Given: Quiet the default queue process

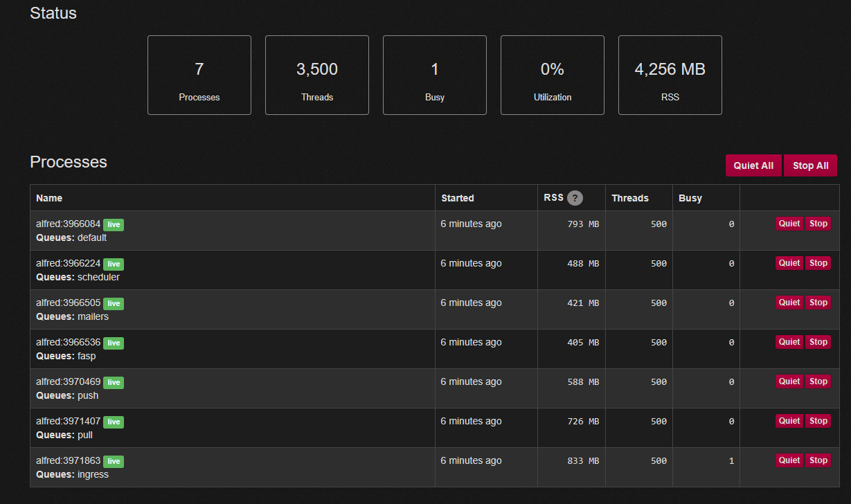Looking at the screenshot, I should (x=789, y=224).
